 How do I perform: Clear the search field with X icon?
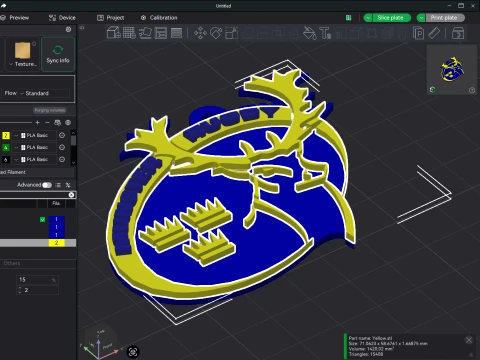click(x=71, y=195)
